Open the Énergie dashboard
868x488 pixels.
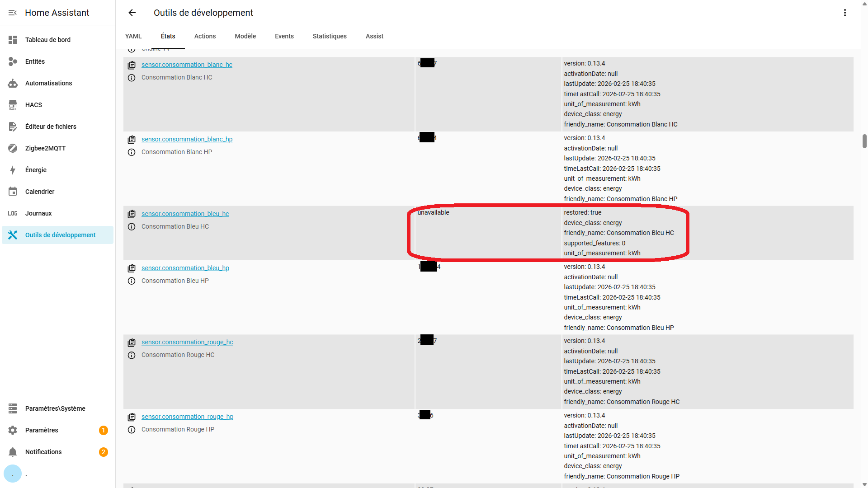coord(36,170)
